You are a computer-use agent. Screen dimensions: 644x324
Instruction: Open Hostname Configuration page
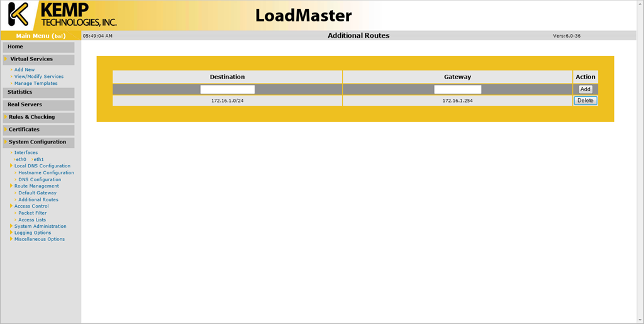(46, 173)
